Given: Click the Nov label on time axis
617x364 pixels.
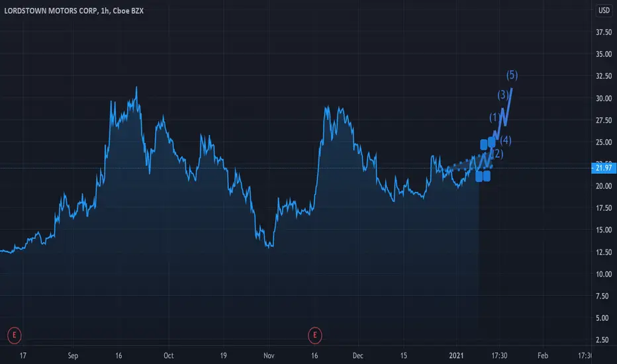Looking at the screenshot, I should coord(269,356).
